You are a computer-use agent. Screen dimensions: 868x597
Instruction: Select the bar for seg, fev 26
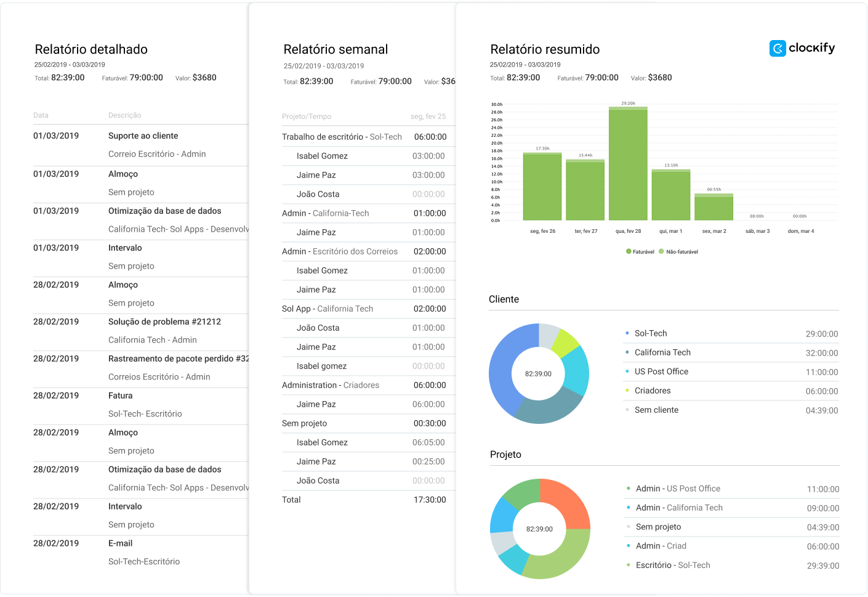(x=542, y=186)
